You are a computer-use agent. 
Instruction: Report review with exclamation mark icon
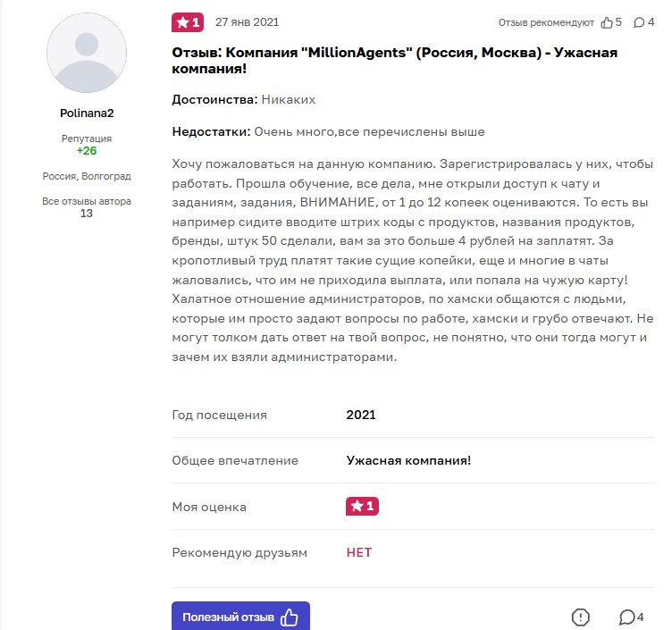pyautogui.click(x=581, y=617)
